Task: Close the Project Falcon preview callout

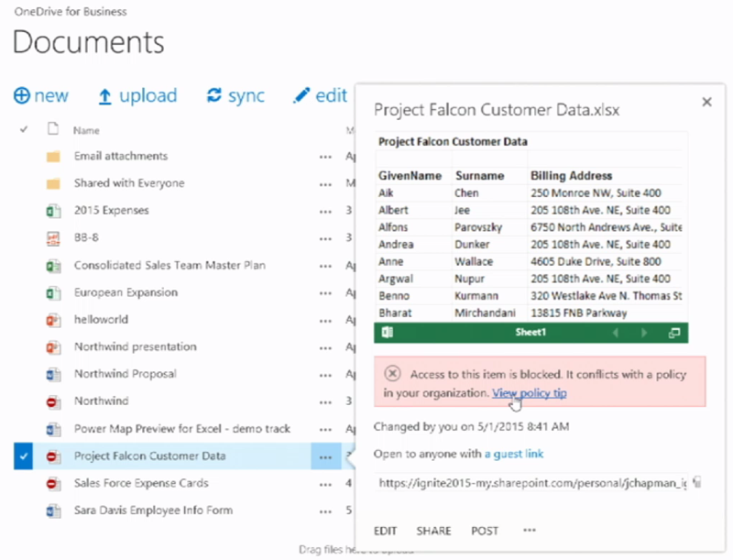Action: pos(706,102)
